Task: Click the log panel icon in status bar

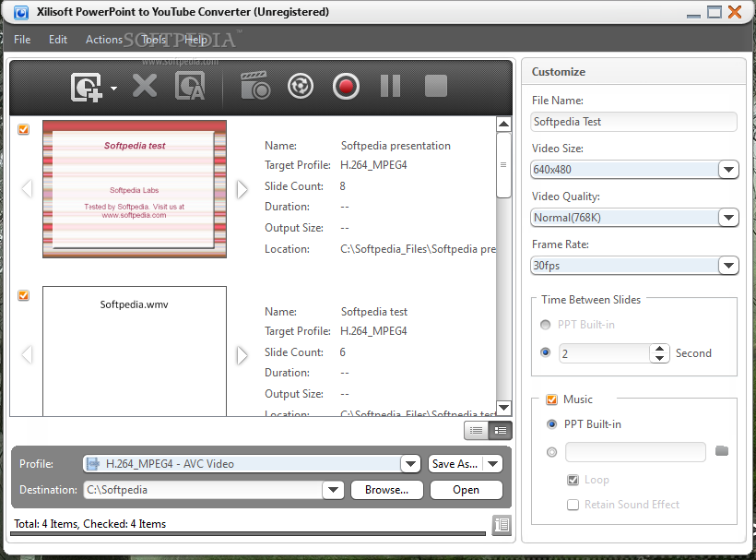Action: point(502,525)
